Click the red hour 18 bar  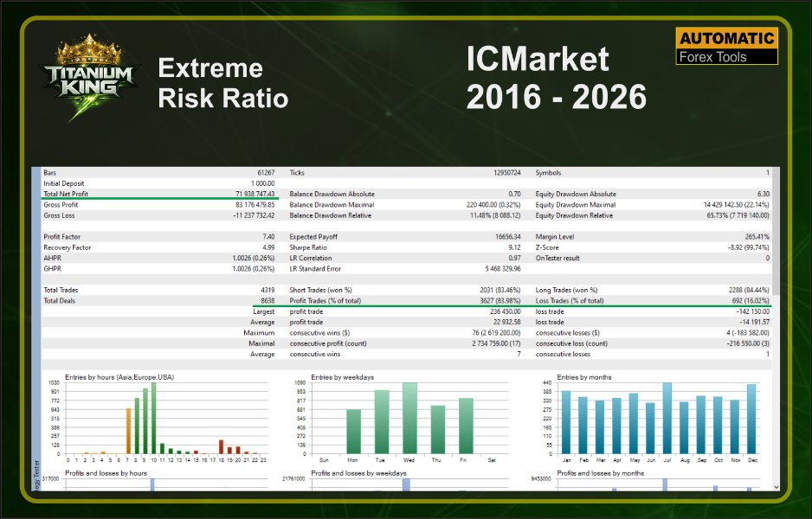(x=221, y=447)
